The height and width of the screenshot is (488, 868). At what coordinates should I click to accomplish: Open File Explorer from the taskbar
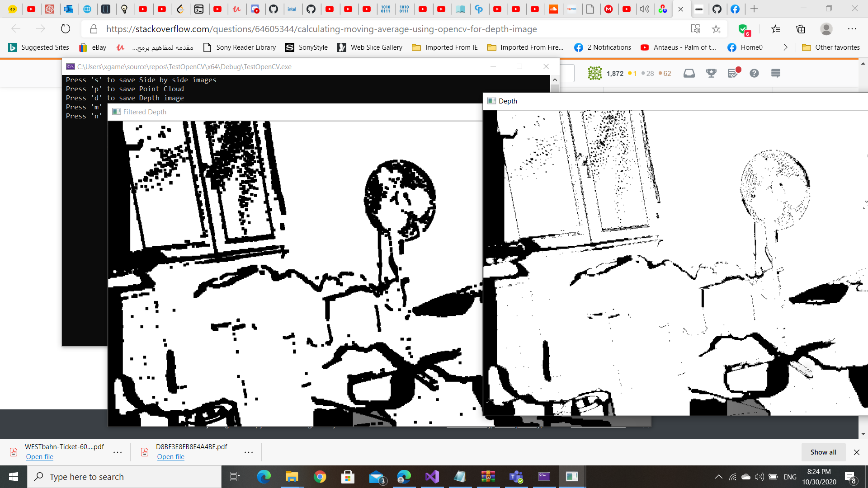pos(292,477)
